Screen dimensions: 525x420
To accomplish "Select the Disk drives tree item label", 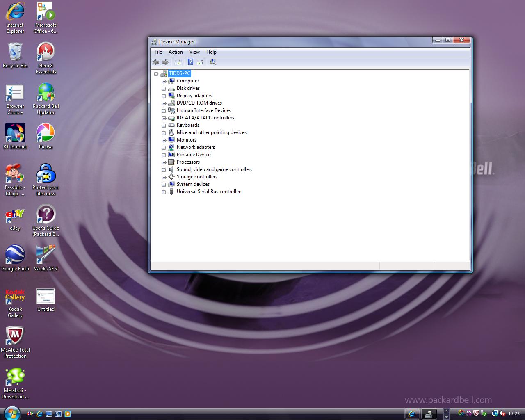I will pos(188,88).
